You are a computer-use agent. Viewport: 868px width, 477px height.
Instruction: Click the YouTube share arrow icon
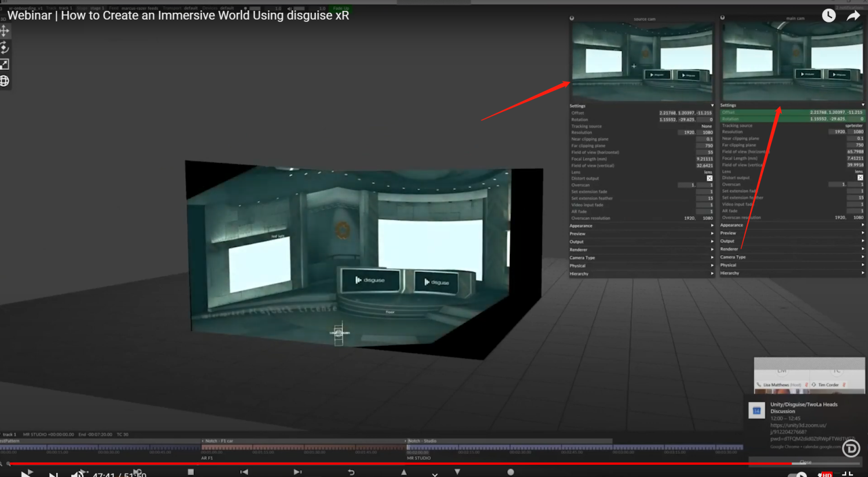click(854, 16)
